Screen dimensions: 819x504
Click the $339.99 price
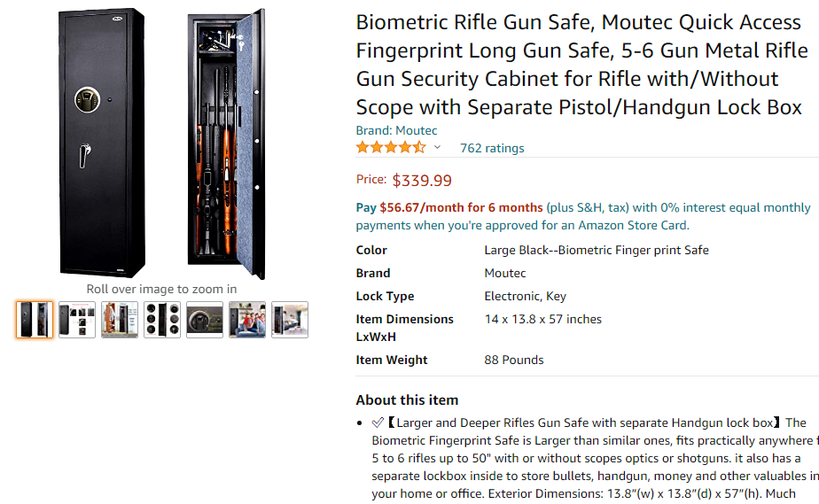point(422,181)
